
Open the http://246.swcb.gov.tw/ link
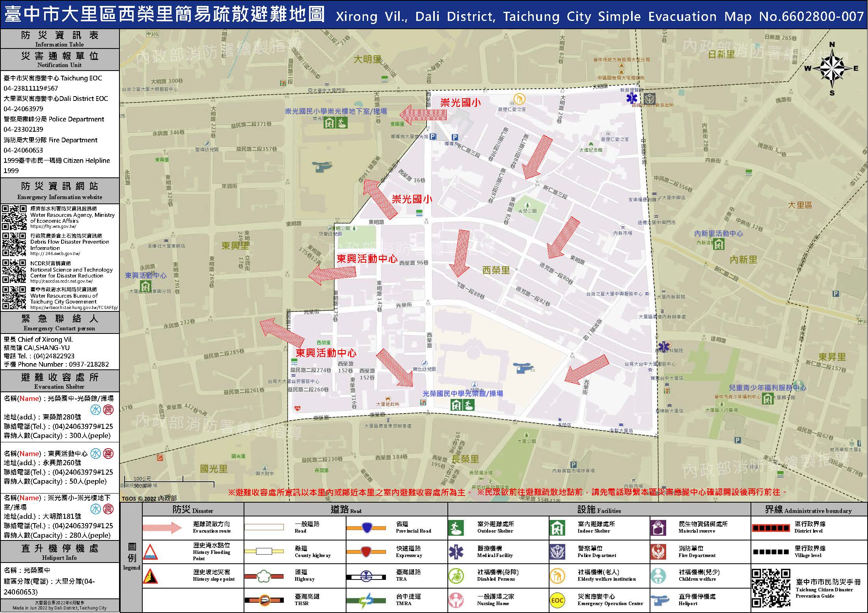pos(55,254)
